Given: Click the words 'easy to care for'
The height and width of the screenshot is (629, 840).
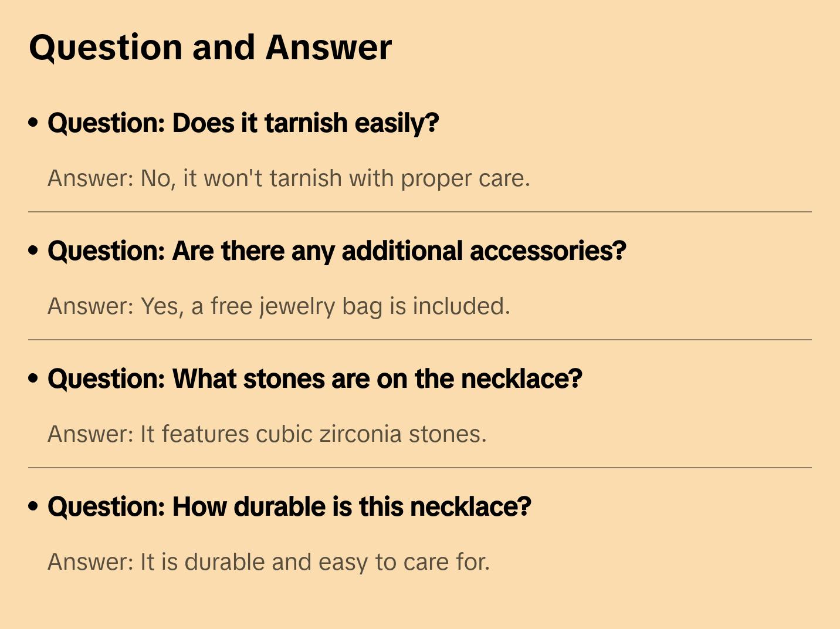Looking at the screenshot, I should pos(404,562).
